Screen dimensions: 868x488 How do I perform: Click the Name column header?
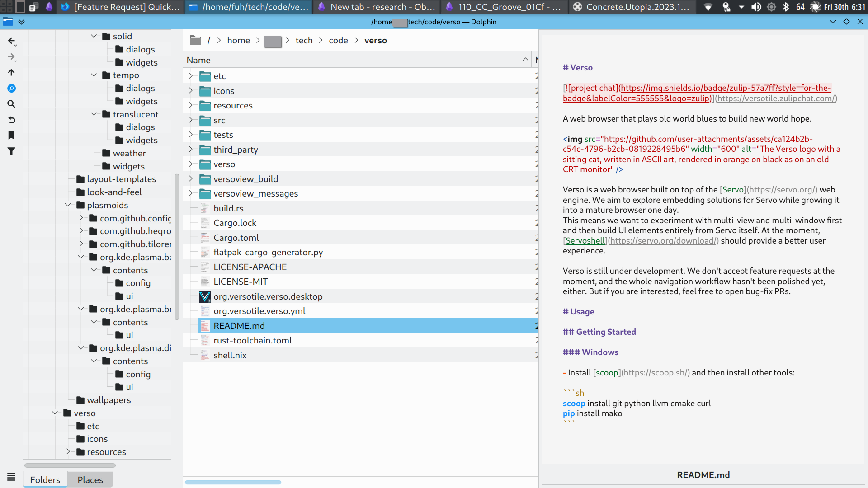pos(357,60)
